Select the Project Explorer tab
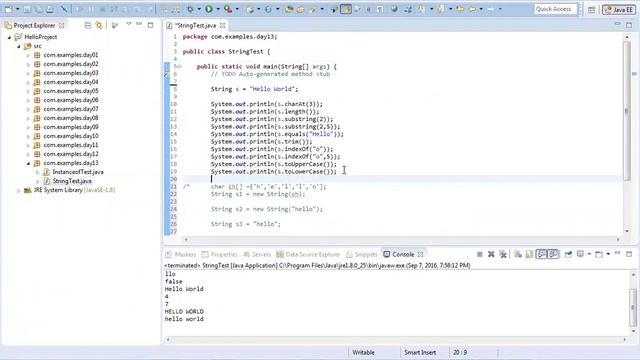Image resolution: width=640 pixels, height=360 pixels. pyautogui.click(x=34, y=25)
